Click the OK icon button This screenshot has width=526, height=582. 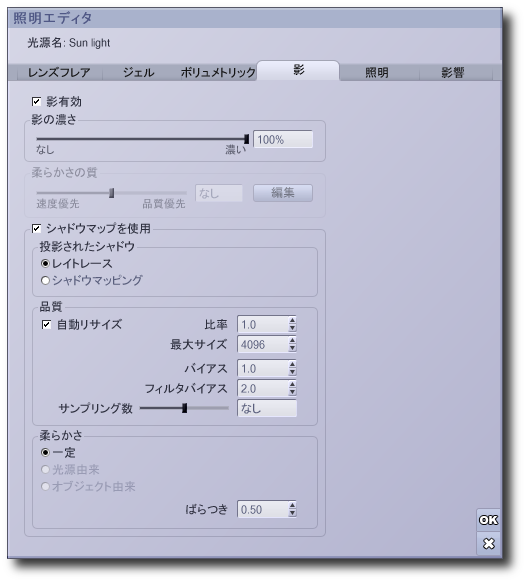[x=488, y=520]
